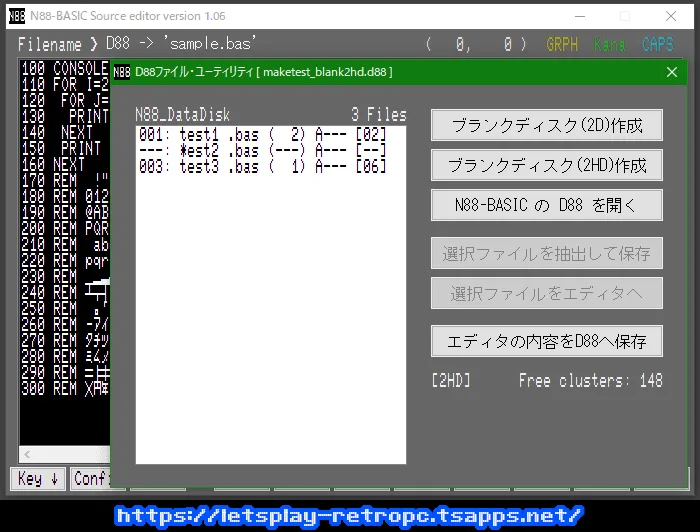Select the deleted *est2.bas entry

pos(262,151)
